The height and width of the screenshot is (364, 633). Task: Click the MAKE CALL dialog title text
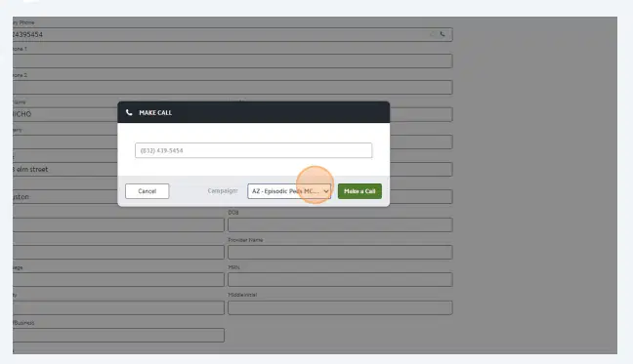point(155,112)
